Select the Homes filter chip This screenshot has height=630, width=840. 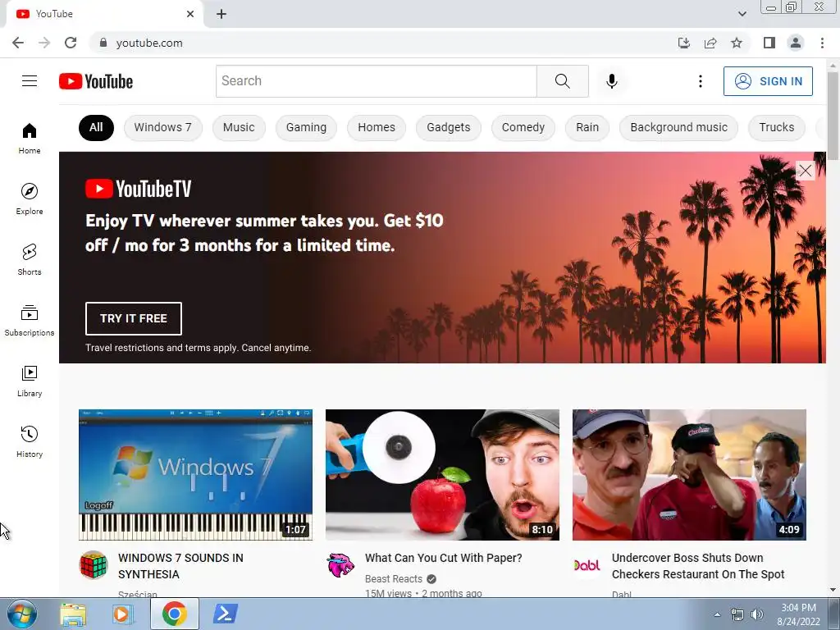[377, 127]
